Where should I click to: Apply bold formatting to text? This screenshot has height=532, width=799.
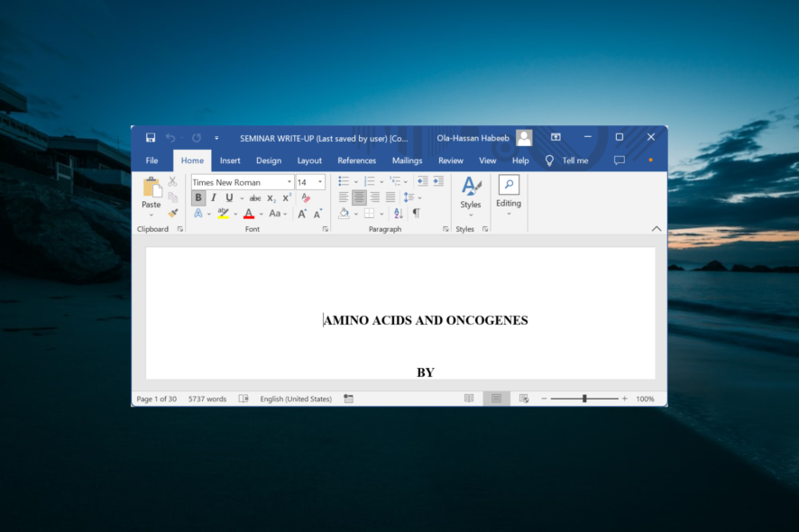tap(197, 197)
